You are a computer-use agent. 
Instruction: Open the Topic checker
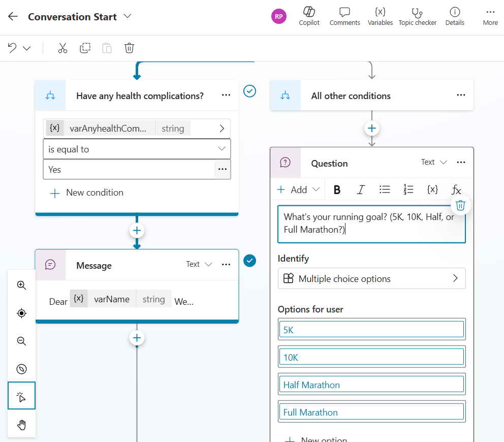pos(417,16)
